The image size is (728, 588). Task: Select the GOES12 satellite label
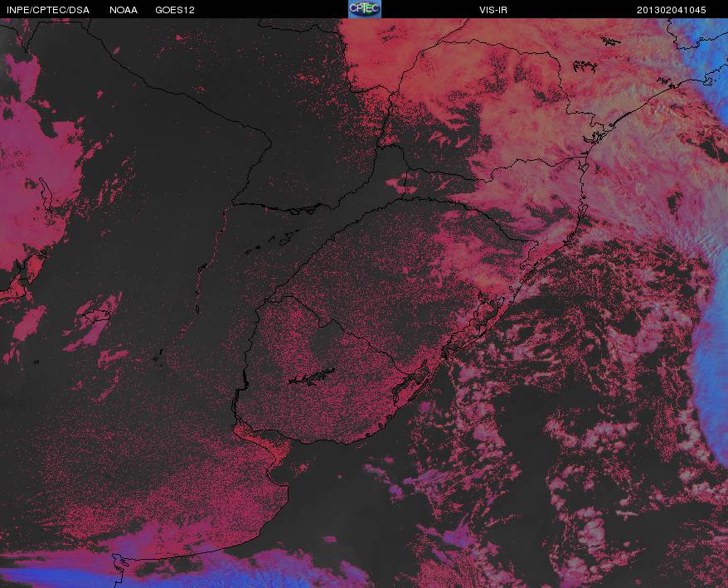coord(175,10)
